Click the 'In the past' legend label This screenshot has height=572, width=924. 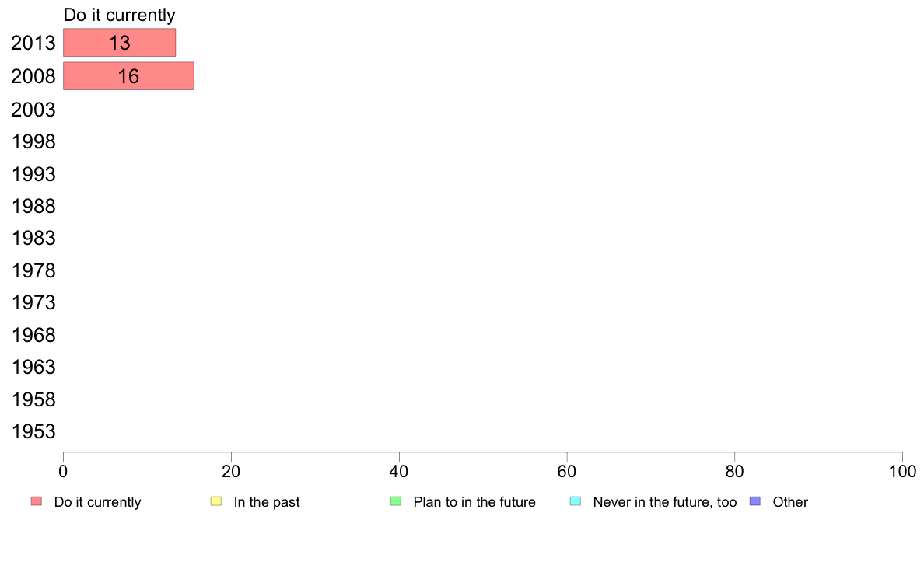[266, 502]
